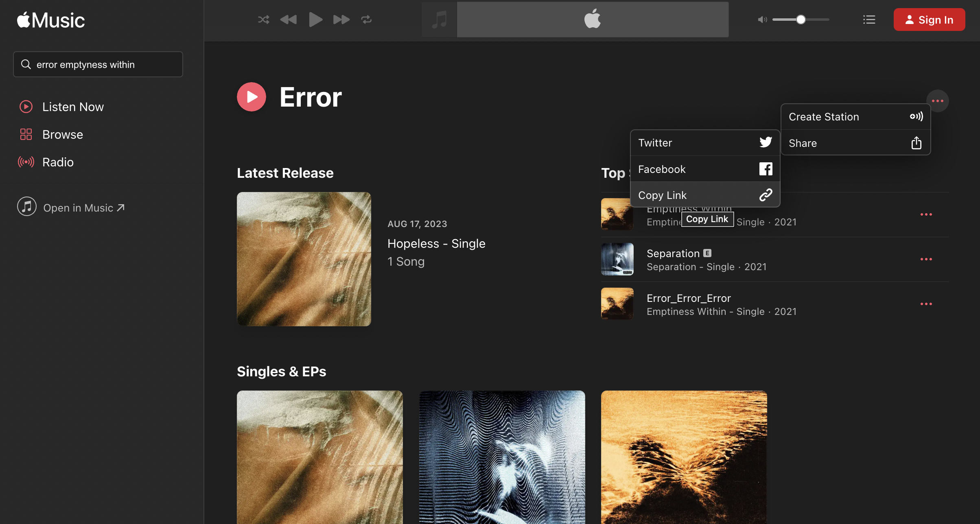Click the chain link icon
The width and height of the screenshot is (980, 524).
(x=766, y=195)
